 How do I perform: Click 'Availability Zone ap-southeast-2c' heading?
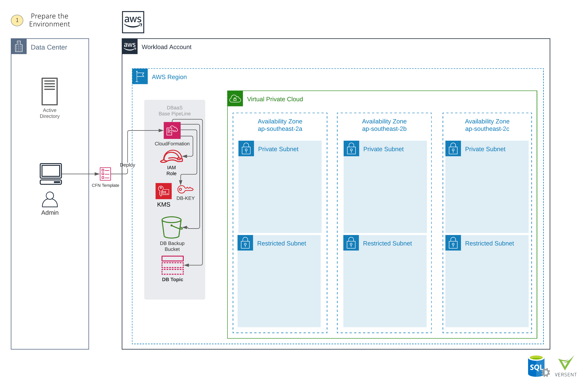click(x=487, y=125)
